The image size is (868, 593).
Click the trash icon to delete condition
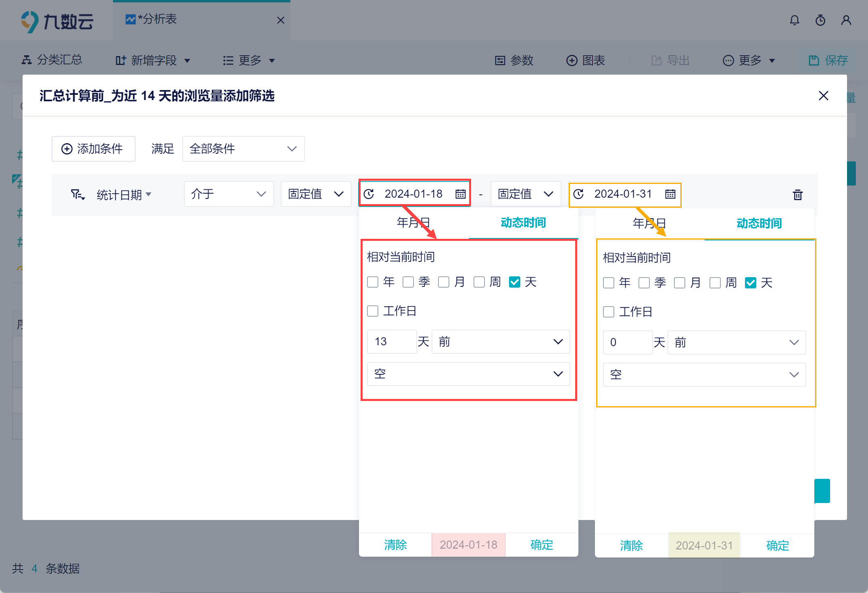pos(797,195)
